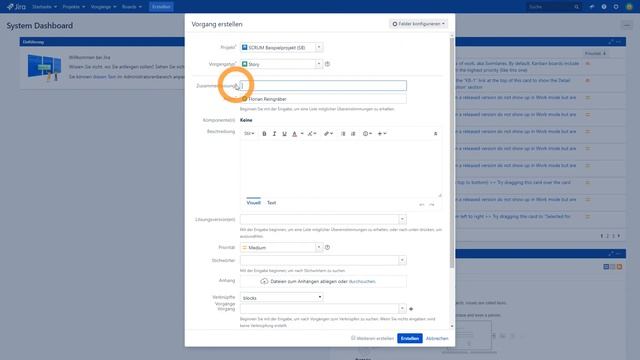Open the emoticon dropdown in the editor toolbar
Image resolution: width=640 pixels, height=360 pixels.
367,133
